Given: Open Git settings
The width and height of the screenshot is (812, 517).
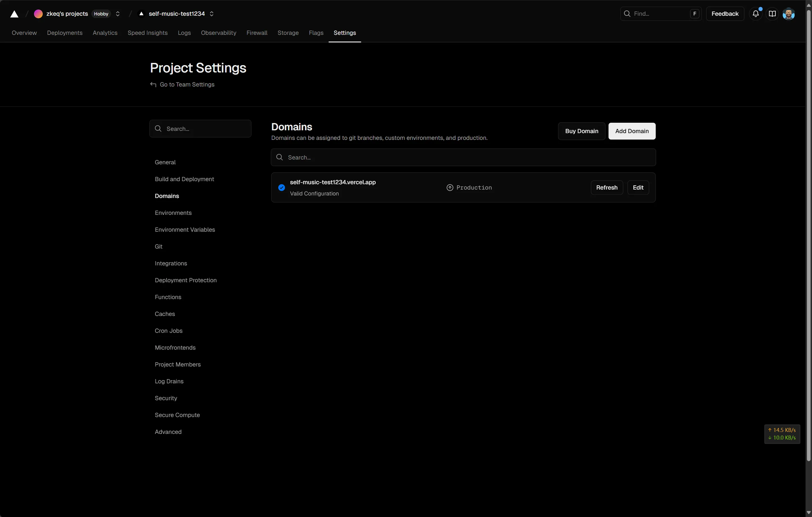Looking at the screenshot, I should [159, 246].
